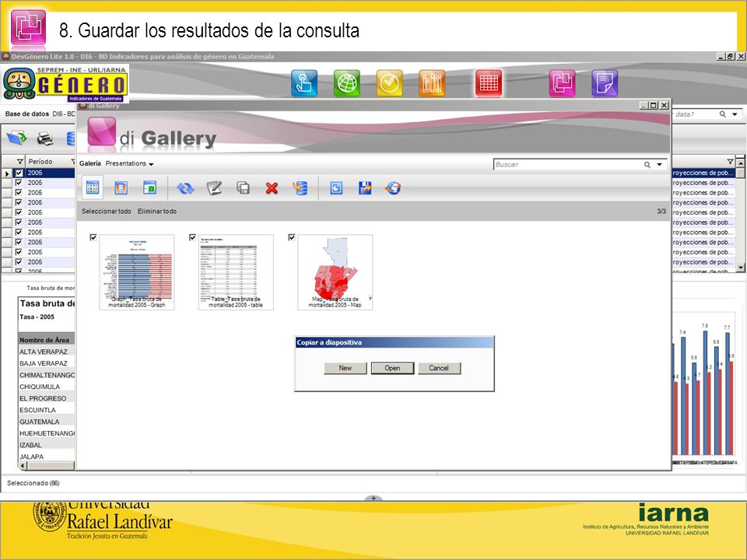Click the purple notes icon in top bar
747x560 pixels.
coord(605,83)
